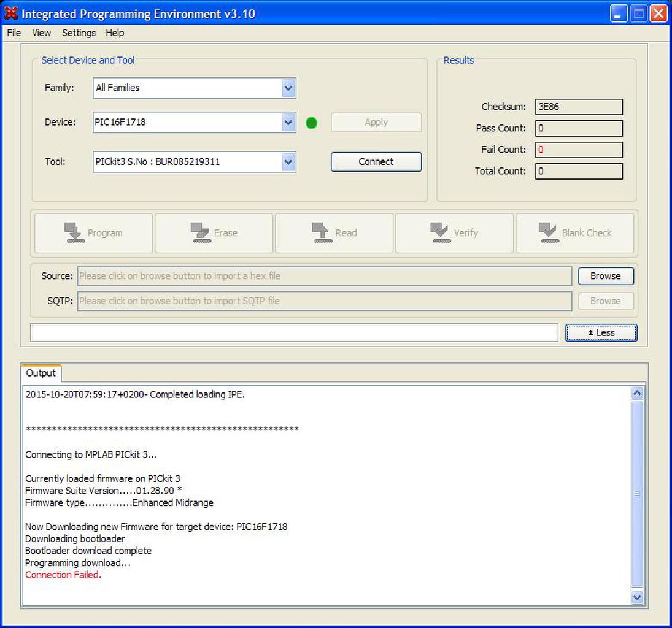Click the output panel vertical scrollbar thumb
Image resolution: width=672 pixels, height=628 pixels.
pos(637,494)
